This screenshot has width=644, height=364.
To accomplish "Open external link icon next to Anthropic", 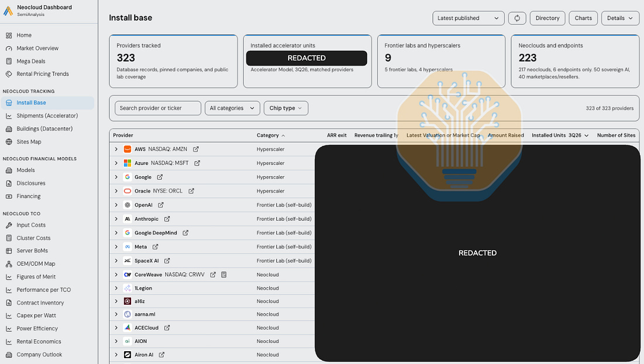I will coord(167,219).
